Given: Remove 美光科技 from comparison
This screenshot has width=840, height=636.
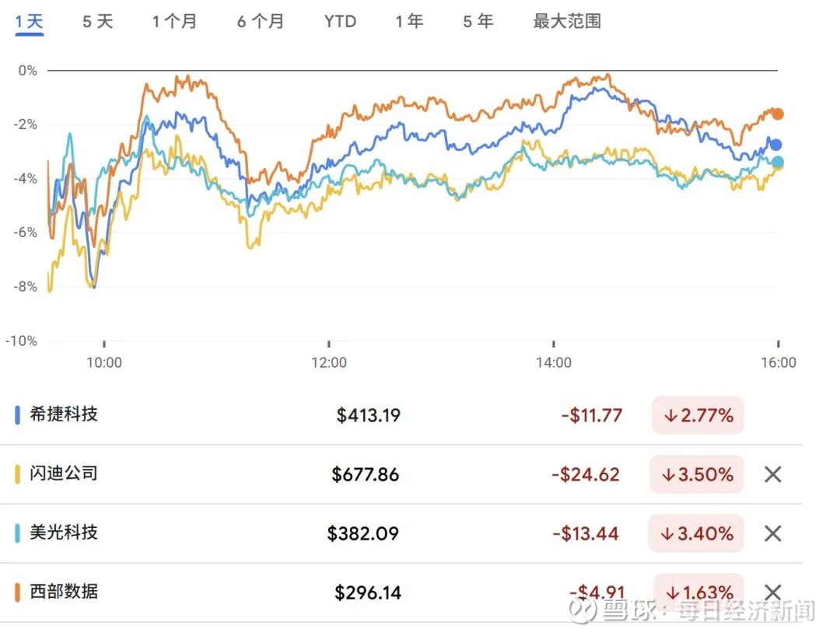Looking at the screenshot, I should pyautogui.click(x=772, y=533).
